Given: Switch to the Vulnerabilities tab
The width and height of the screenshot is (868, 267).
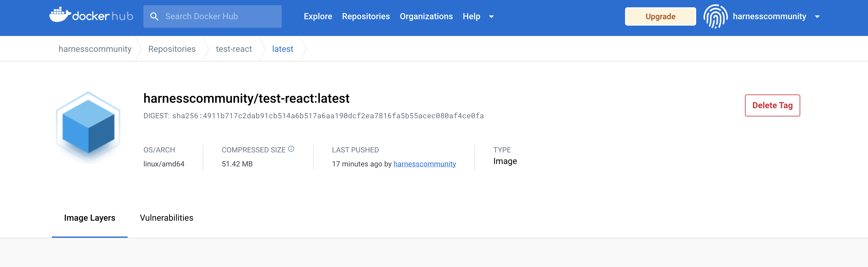Looking at the screenshot, I should tap(166, 218).
